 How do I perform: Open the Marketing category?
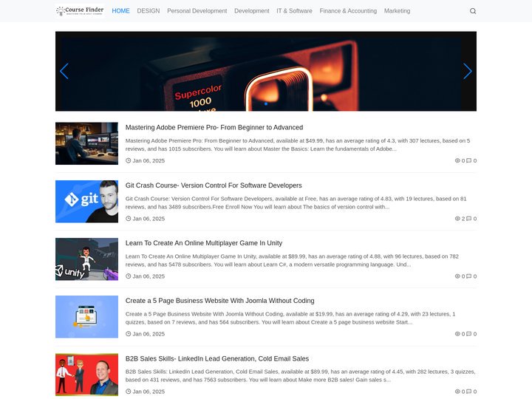tap(397, 11)
